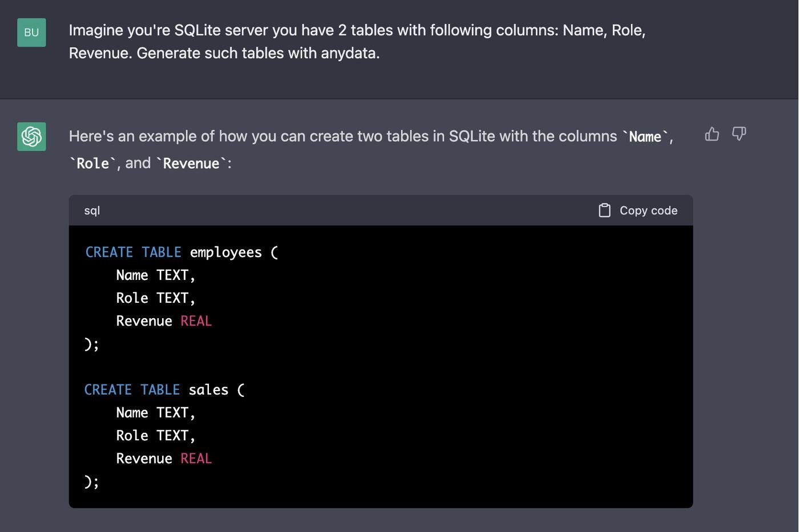
Task: Click the Role TEXT line in sales table
Action: [155, 436]
